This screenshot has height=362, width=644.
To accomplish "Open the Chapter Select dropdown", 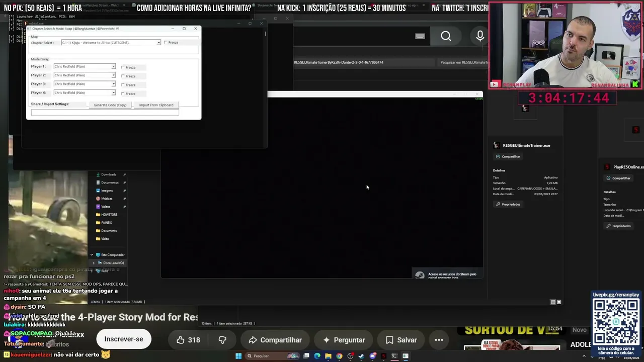I will [x=111, y=43].
